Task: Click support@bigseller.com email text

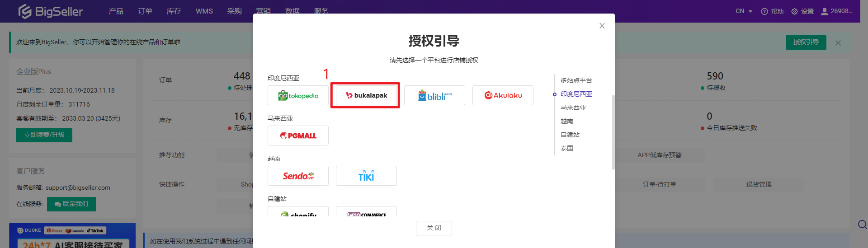Action: (78, 187)
